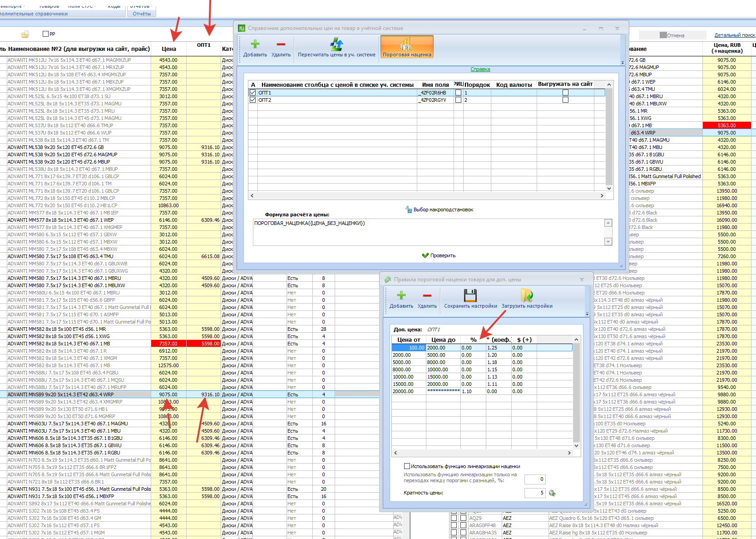This screenshot has height=539, width=756.
Task: Click the linearization percent difference input field
Action: [x=535, y=479]
